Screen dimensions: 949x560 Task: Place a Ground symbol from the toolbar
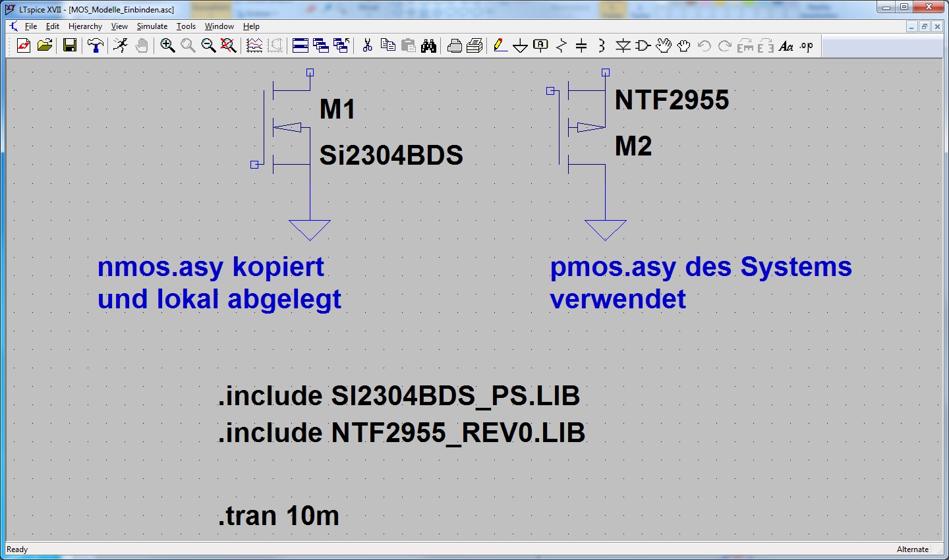pos(520,45)
